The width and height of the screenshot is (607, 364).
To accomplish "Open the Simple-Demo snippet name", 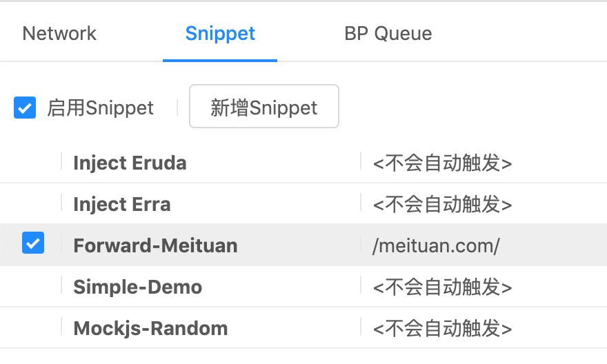I will (137, 287).
